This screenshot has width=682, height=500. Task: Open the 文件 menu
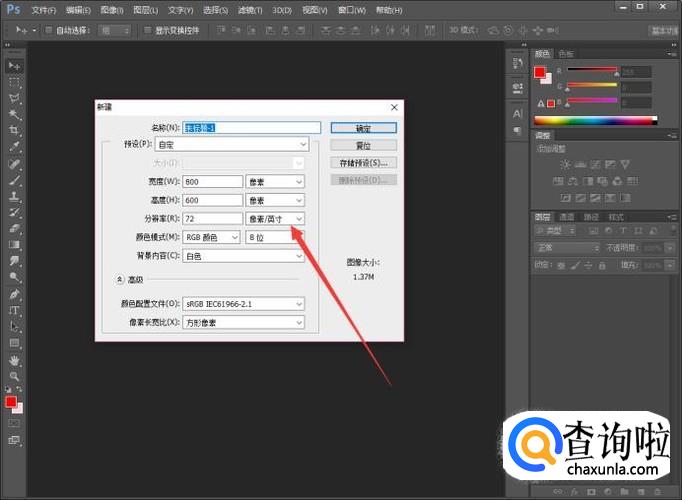tap(44, 9)
